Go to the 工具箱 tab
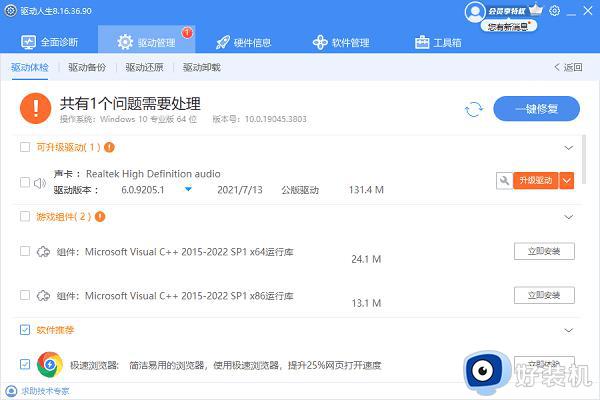The height and width of the screenshot is (400, 600). click(x=438, y=42)
